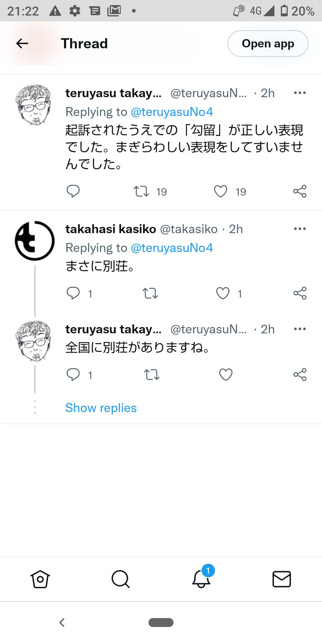Like the 全国に別荘がありますね reply
This screenshot has width=322, height=644.
[226, 374]
